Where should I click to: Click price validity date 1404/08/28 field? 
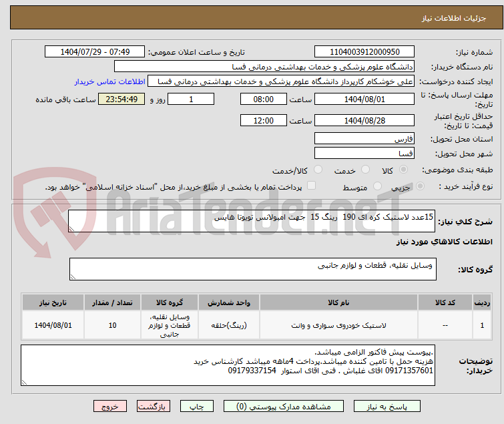pos(364,120)
